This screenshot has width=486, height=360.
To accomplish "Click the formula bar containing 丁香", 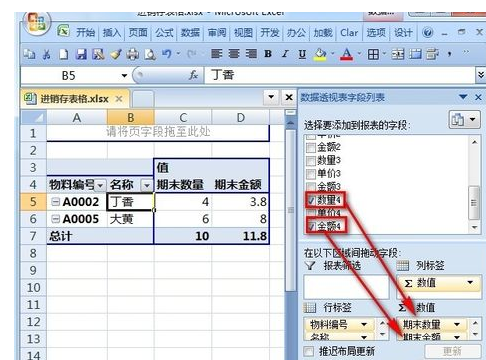I will pyautogui.click(x=339, y=75).
